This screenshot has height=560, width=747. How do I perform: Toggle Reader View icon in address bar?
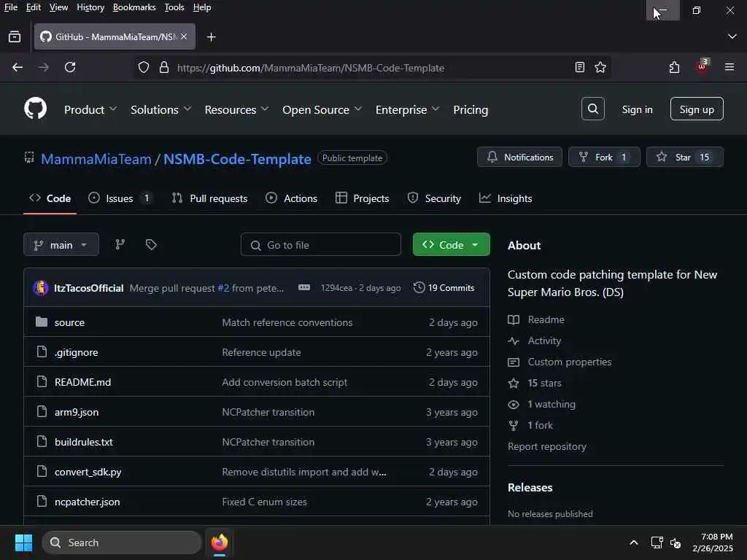pyautogui.click(x=579, y=68)
